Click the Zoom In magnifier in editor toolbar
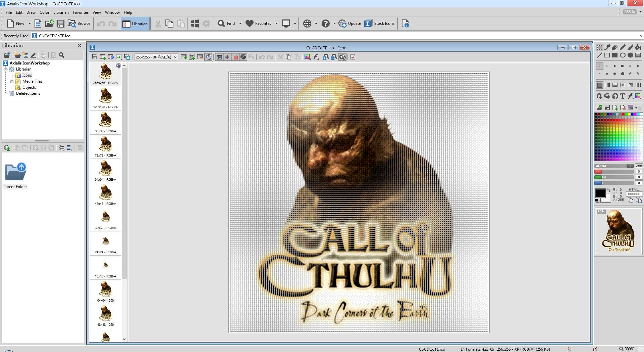 tap(326, 57)
